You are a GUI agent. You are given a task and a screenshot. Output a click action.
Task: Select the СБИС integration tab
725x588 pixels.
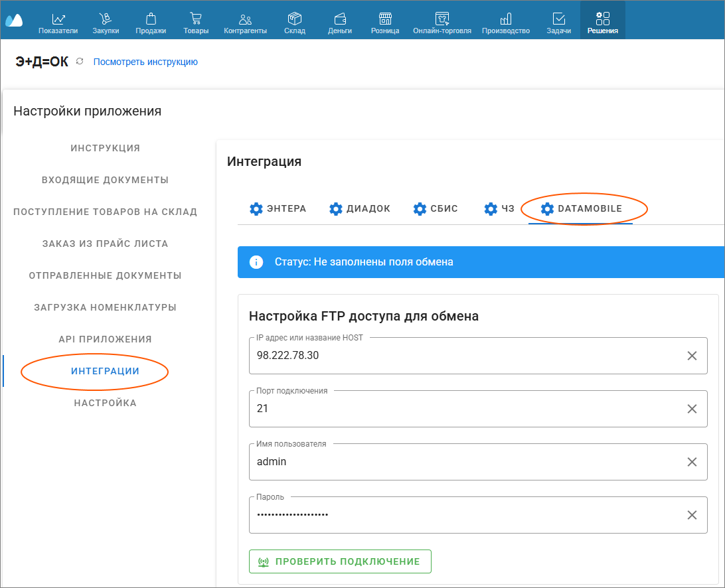click(x=436, y=208)
